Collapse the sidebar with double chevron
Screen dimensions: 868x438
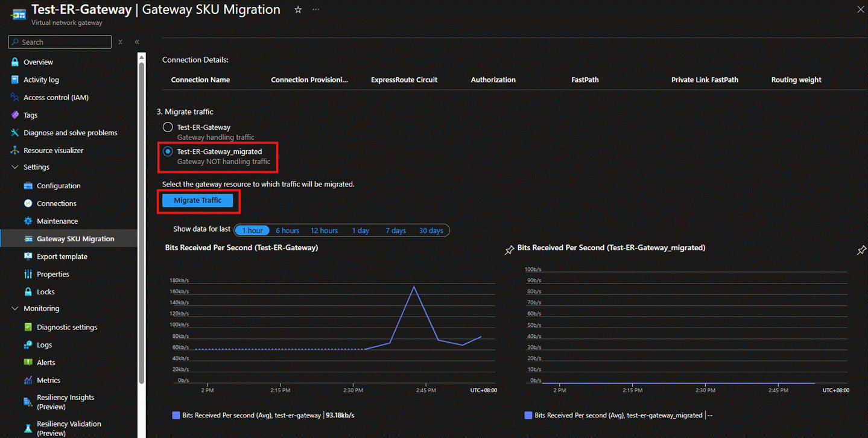(137, 42)
